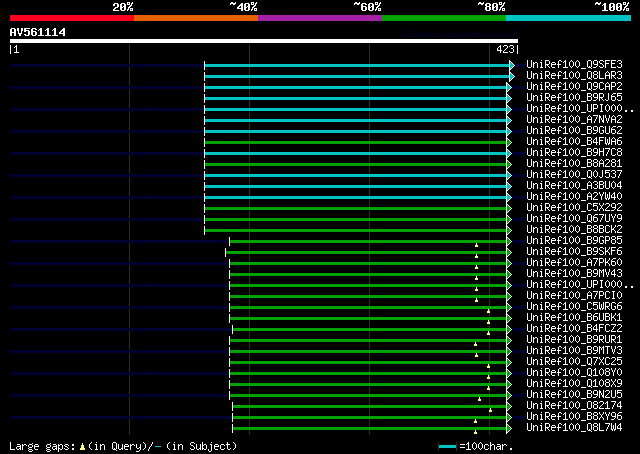Image resolution: width=640 pixels, height=454 pixels.
Task: Click the orange ~40% identity legend segment
Action: (x=196, y=18)
